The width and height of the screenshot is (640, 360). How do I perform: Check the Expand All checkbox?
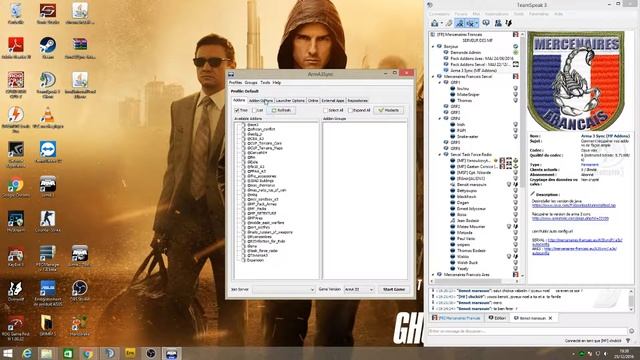(350, 110)
